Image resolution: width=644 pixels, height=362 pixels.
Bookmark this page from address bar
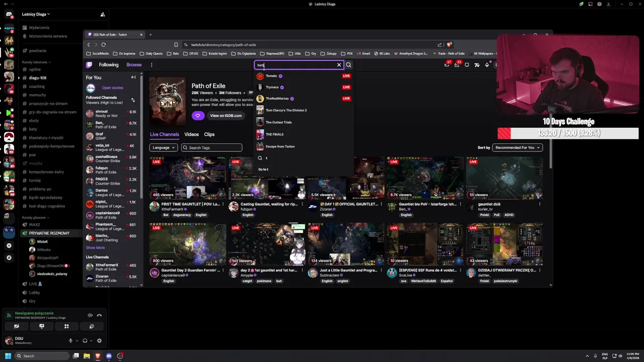(x=176, y=45)
